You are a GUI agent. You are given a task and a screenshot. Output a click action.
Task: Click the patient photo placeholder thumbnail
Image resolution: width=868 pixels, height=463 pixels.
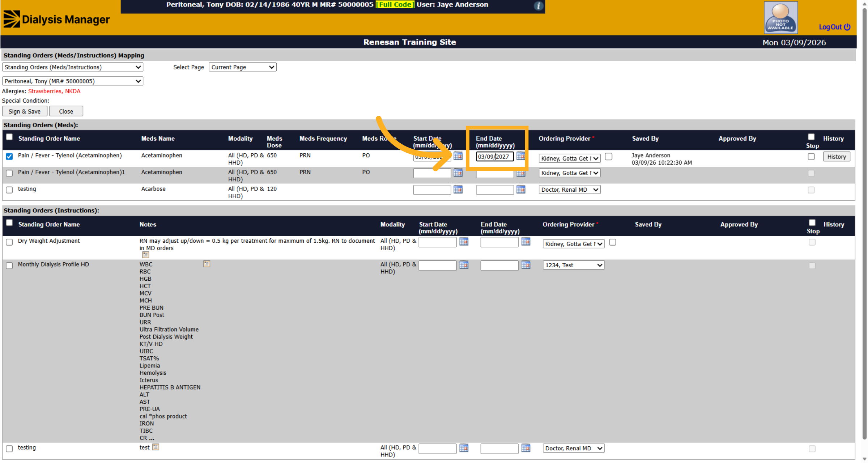coord(780,17)
